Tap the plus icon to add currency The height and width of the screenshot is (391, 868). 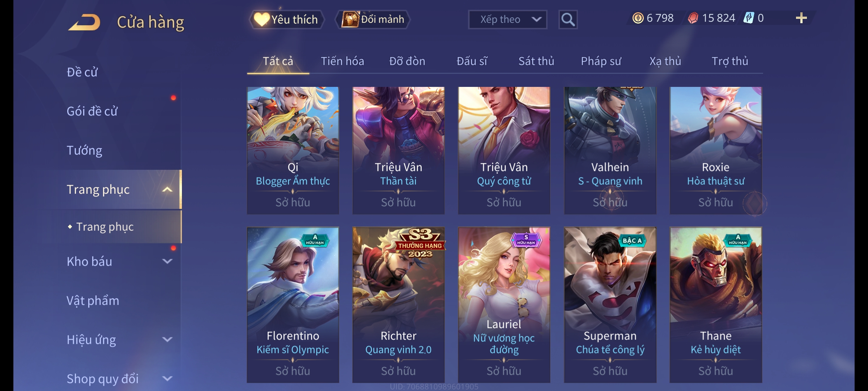(801, 18)
